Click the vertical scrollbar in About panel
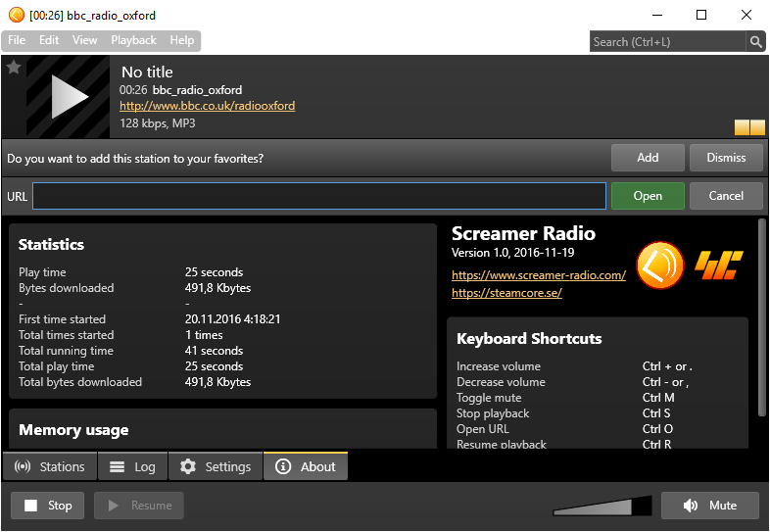Viewport: 770px width, 532px height. pos(761,319)
